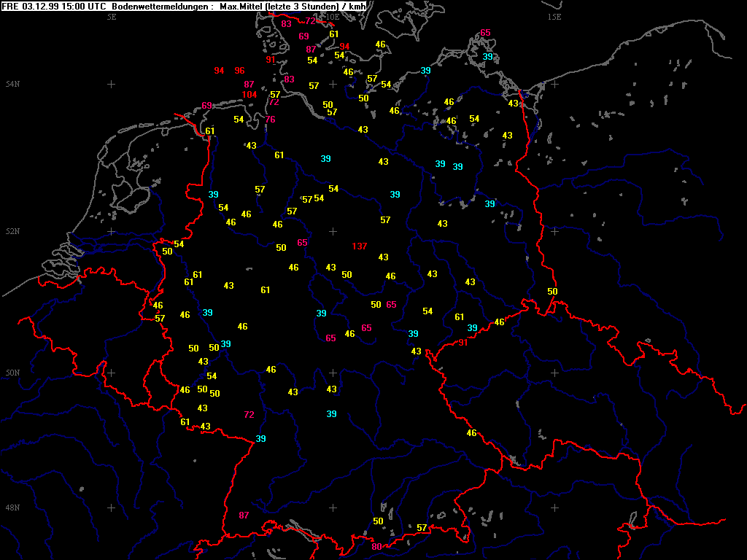Image resolution: width=747 pixels, height=560 pixels.
Task: Select the 50N latitude label
Action: point(12,373)
